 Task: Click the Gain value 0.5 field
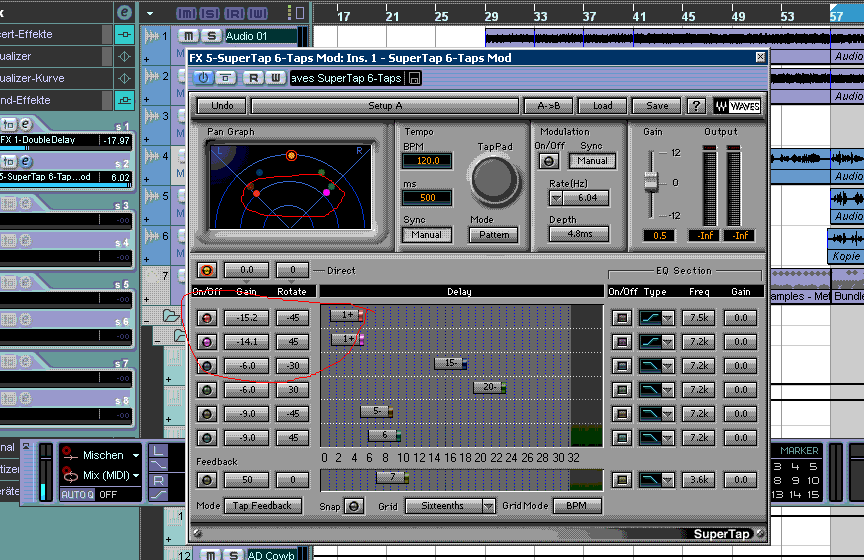click(x=660, y=236)
